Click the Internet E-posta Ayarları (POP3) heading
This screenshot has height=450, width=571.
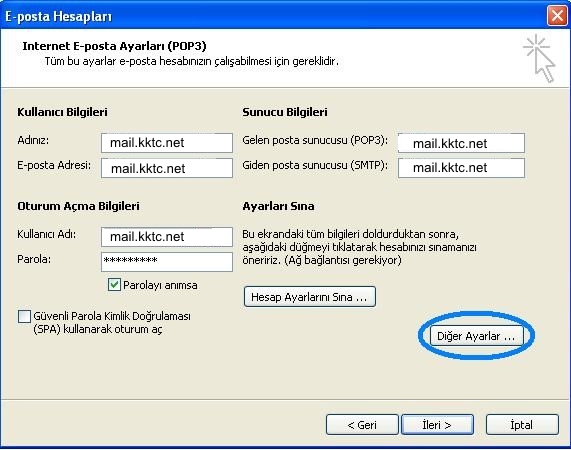click(x=114, y=46)
